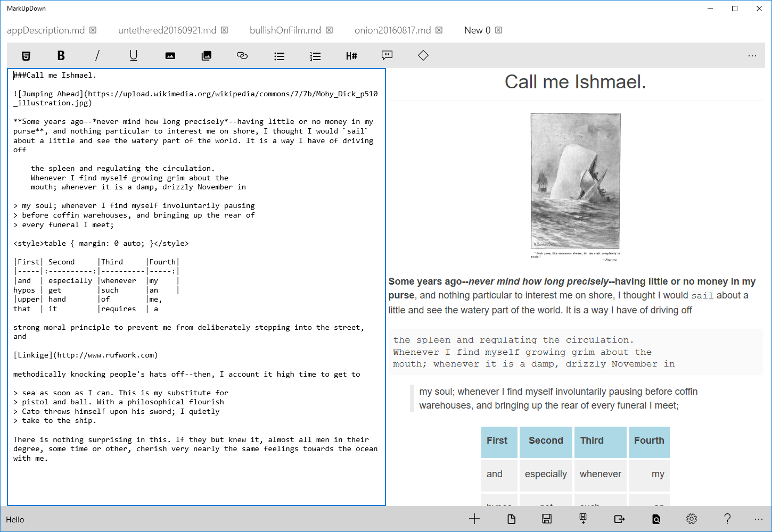Open the multiple images insert tool
This screenshot has width=772, height=532.
click(206, 55)
